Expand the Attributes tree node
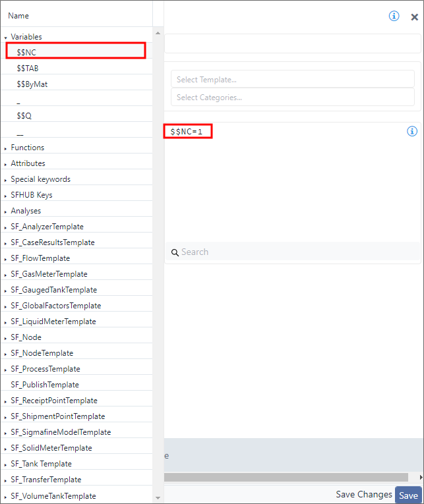The image size is (424, 504). [x=6, y=164]
